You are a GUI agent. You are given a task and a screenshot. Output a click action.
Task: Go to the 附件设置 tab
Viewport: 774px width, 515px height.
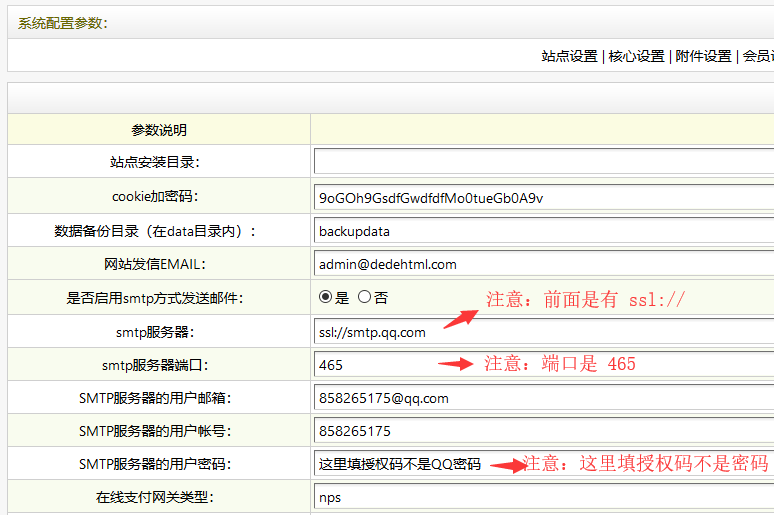point(703,57)
